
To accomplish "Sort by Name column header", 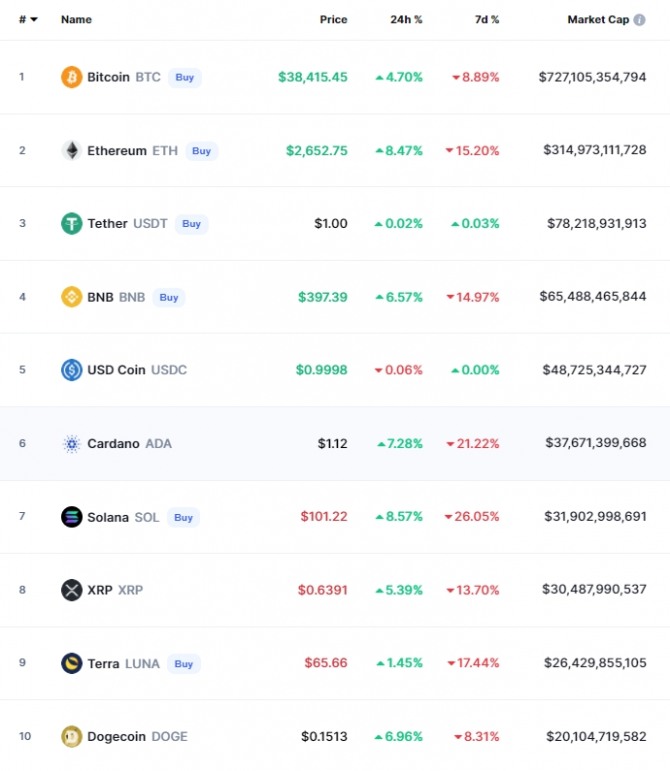I will tap(76, 20).
